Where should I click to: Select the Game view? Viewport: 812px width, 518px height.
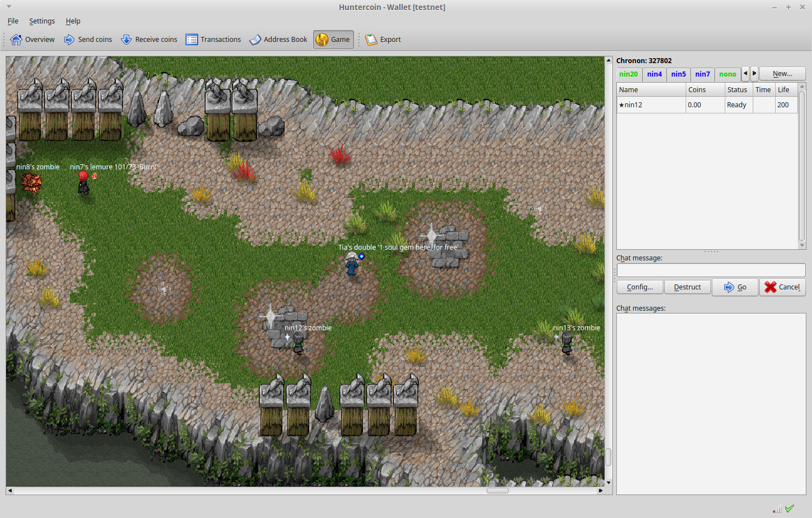click(x=333, y=40)
